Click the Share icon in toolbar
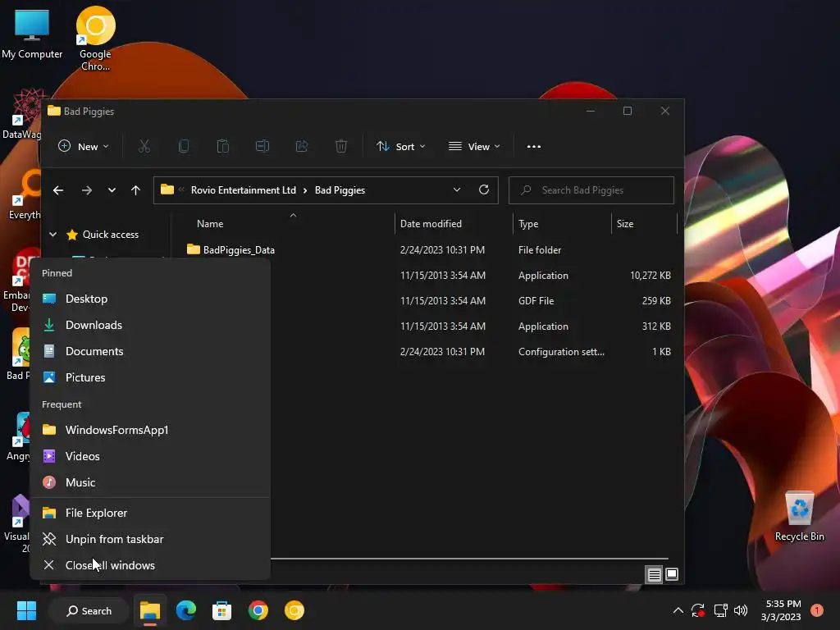Screen dimensions: 840x630 302,146
